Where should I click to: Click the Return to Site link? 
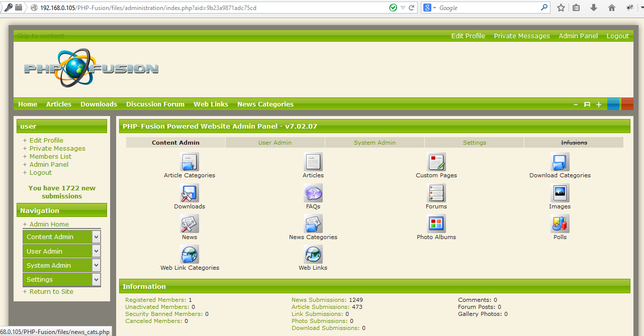[x=51, y=291]
